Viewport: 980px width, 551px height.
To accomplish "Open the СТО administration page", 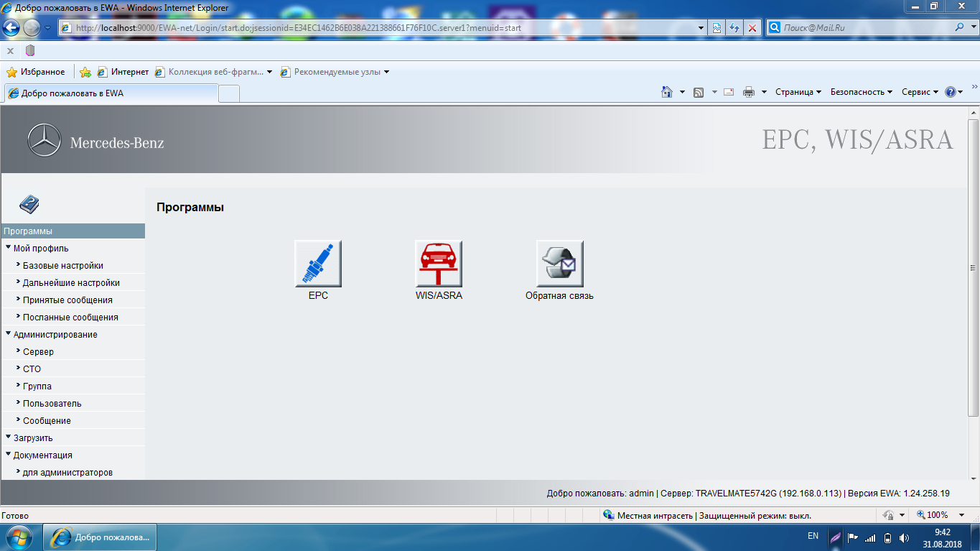I will (32, 369).
